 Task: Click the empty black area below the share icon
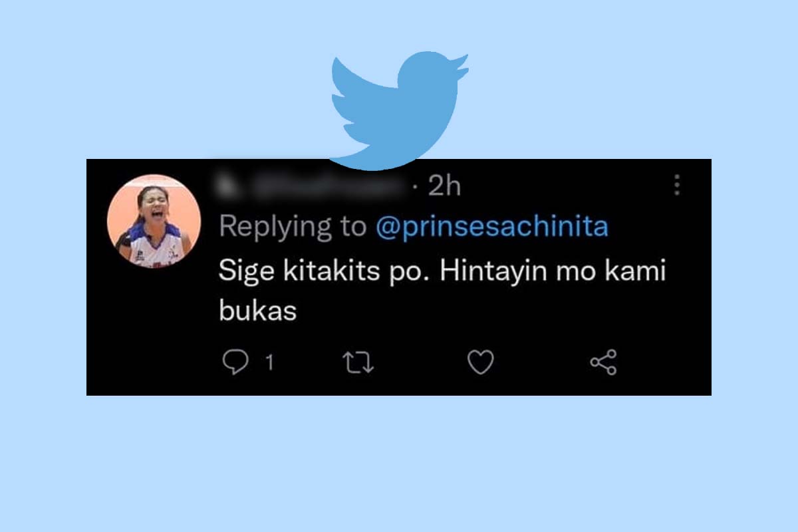pyautogui.click(x=604, y=387)
